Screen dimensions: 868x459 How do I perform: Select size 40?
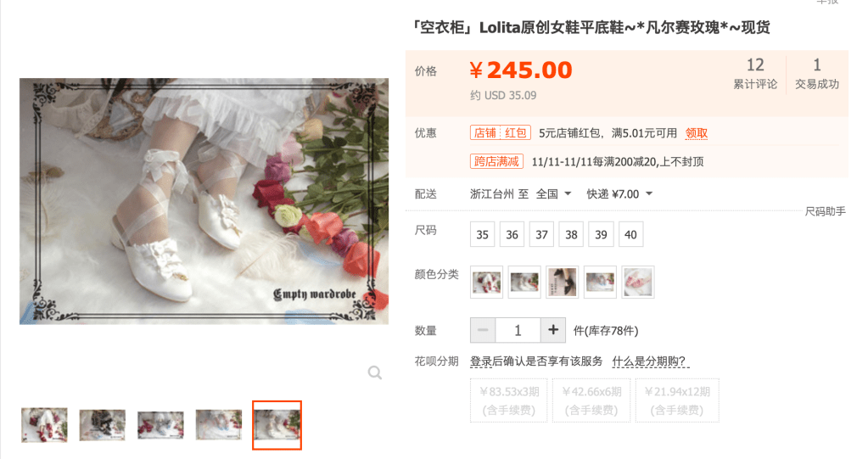pos(630,234)
